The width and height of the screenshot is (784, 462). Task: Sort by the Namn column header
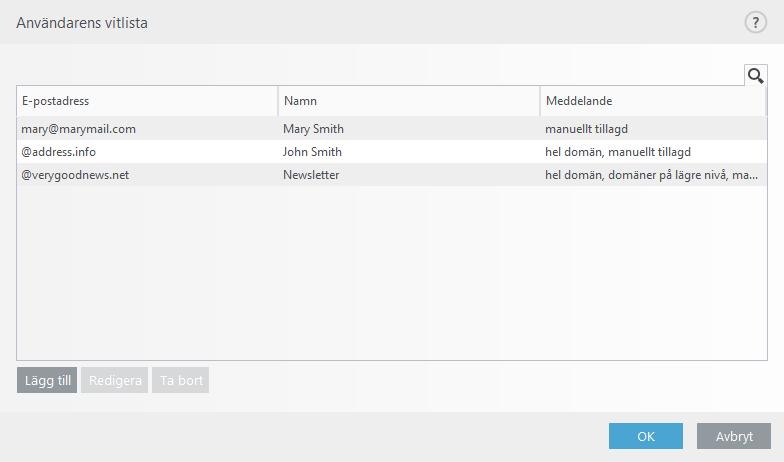[409, 101]
